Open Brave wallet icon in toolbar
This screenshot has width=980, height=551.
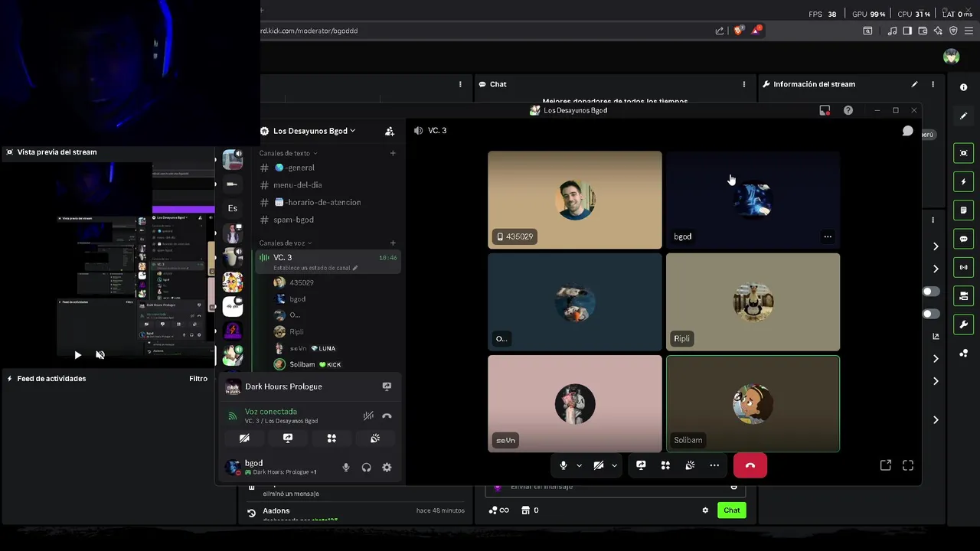click(923, 31)
